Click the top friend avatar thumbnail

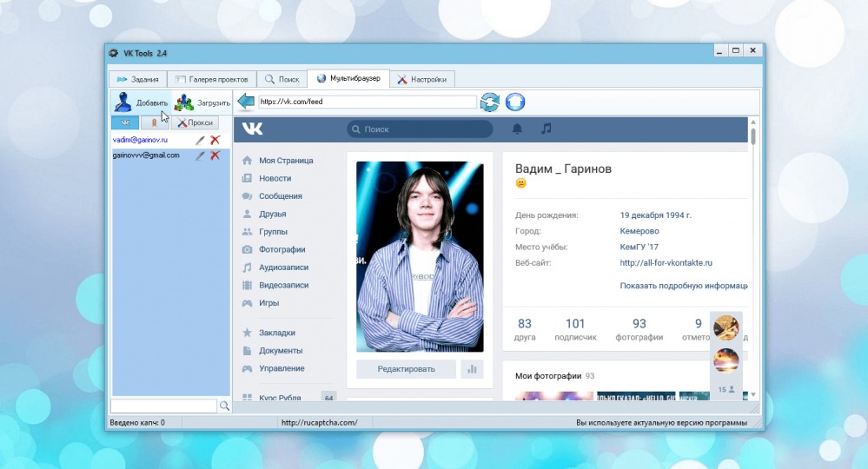coord(726,328)
